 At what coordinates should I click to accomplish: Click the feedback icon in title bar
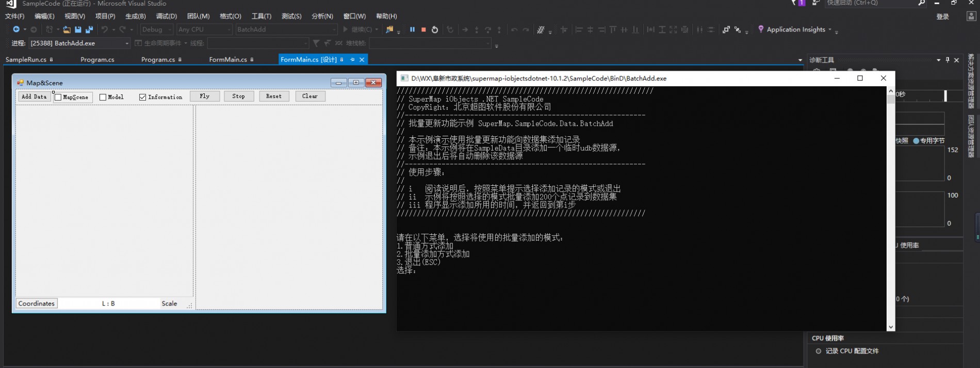click(815, 3)
